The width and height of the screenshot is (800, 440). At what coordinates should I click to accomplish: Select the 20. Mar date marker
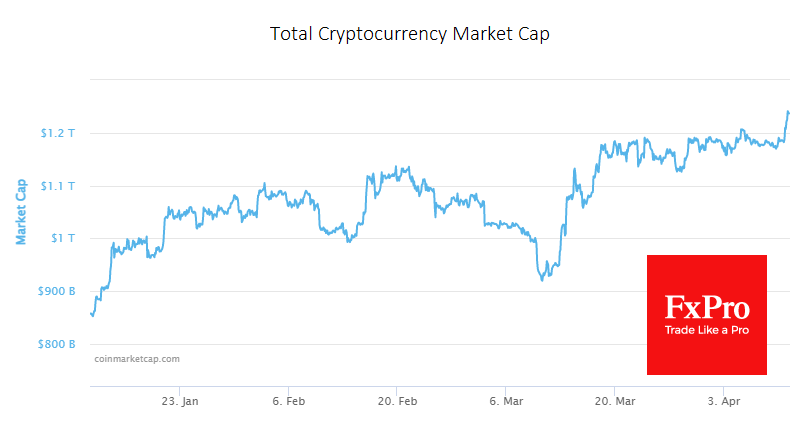click(x=615, y=401)
